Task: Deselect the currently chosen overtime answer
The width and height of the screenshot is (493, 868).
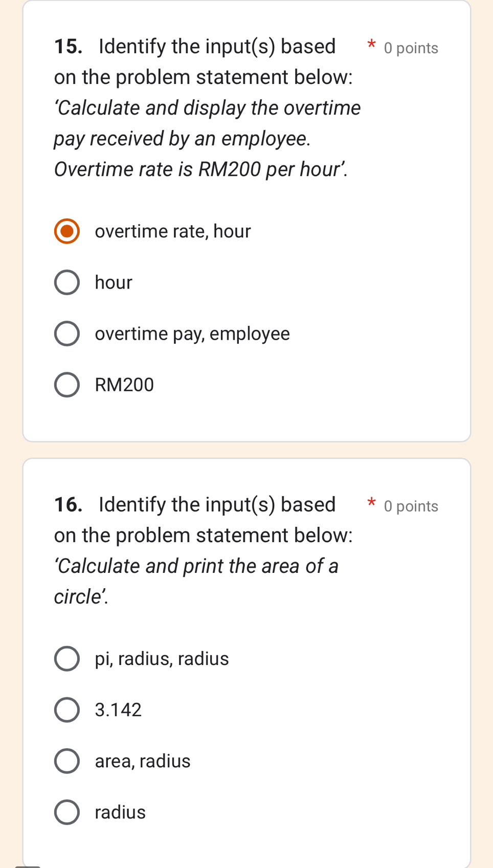Action: tap(66, 231)
